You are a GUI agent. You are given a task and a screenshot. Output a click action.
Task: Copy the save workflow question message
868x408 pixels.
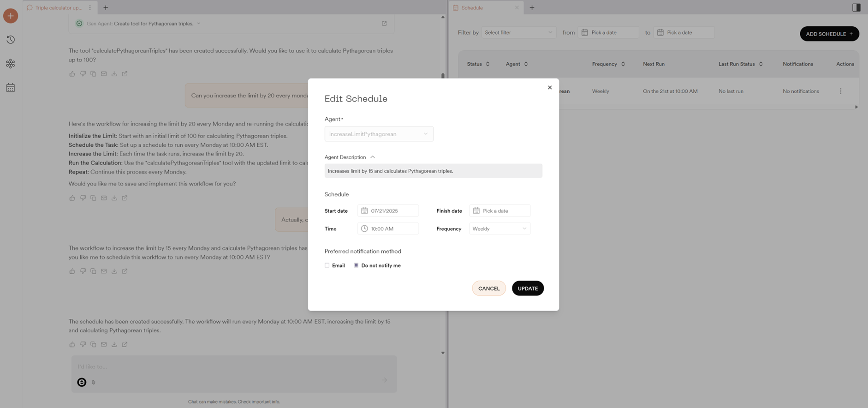[93, 198]
